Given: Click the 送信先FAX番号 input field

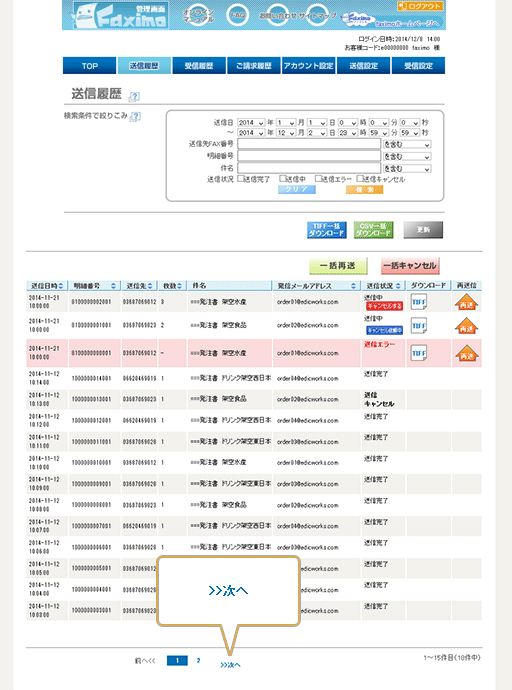Looking at the screenshot, I should pos(309,144).
